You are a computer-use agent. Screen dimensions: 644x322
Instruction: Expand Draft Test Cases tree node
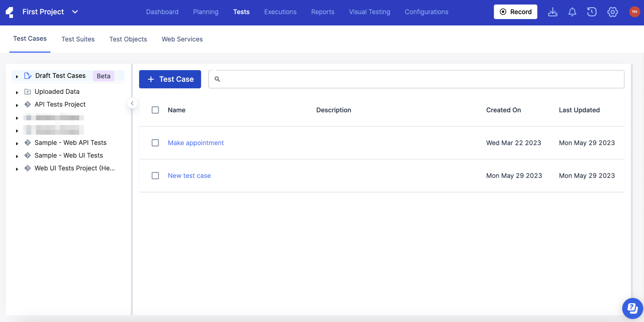tap(17, 77)
